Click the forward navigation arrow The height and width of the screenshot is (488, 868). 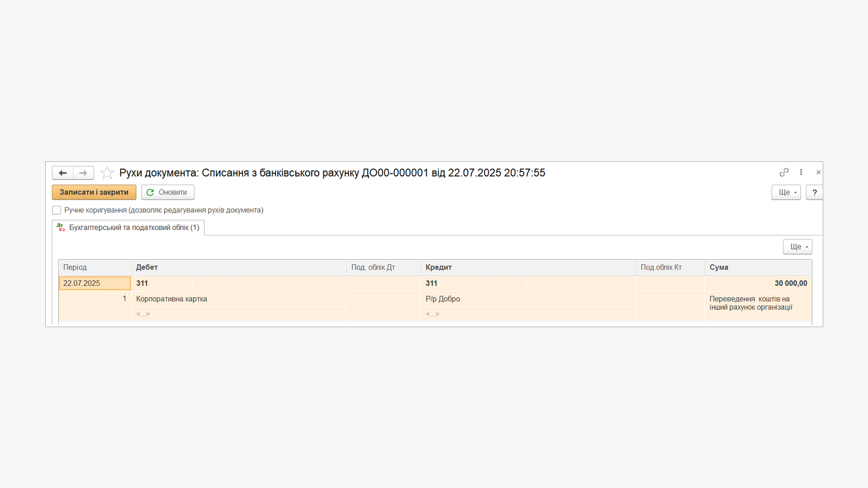[x=83, y=173]
